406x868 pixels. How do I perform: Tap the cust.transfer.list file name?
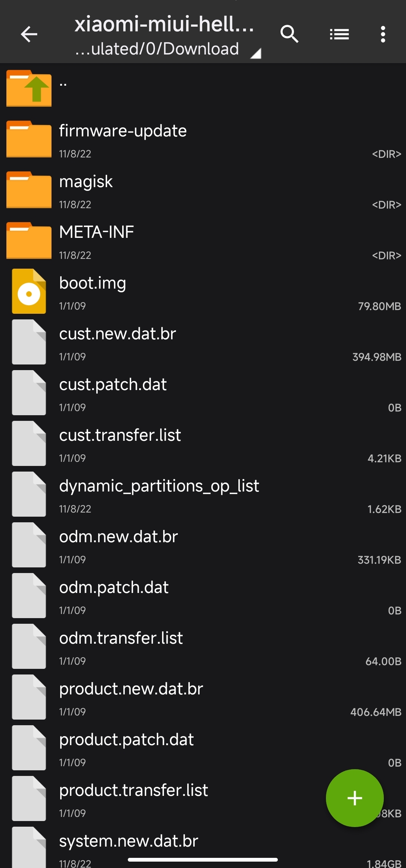pos(120,435)
